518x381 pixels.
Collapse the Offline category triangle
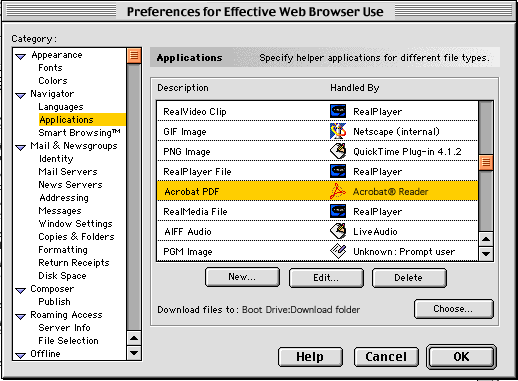[21, 355]
